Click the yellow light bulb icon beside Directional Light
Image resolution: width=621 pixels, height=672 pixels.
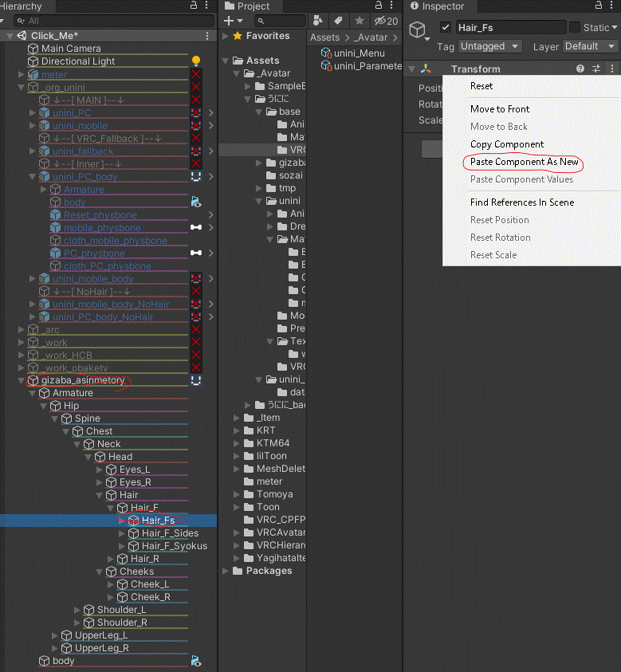pos(196,61)
